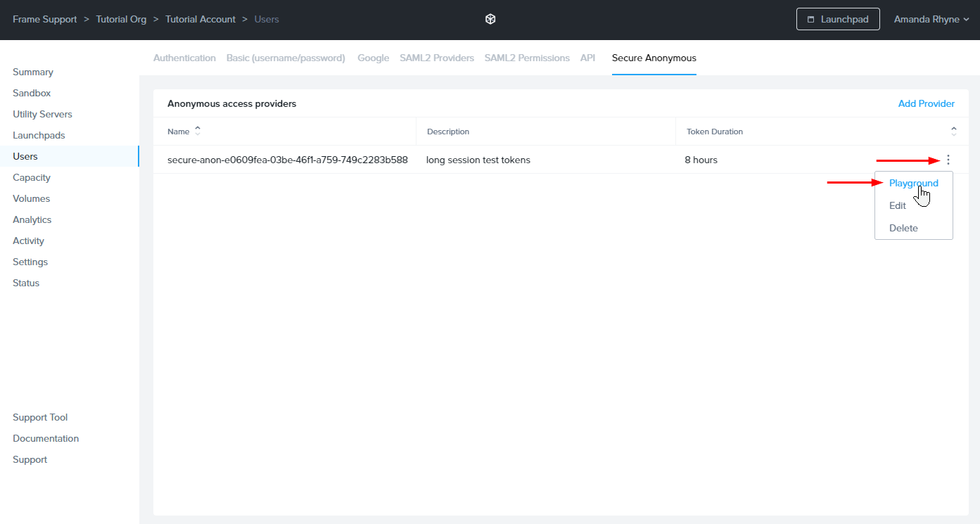Open Support link in the sidebar
The width and height of the screenshot is (980, 524).
click(30, 459)
